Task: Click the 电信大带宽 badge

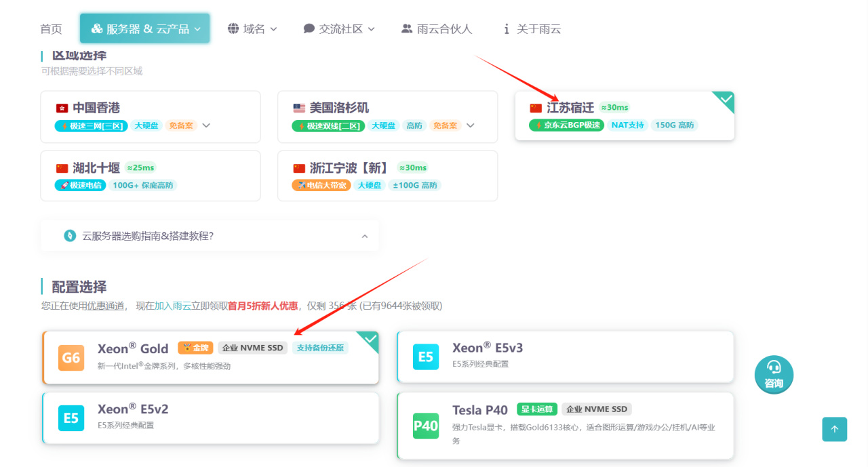Action: click(x=321, y=185)
